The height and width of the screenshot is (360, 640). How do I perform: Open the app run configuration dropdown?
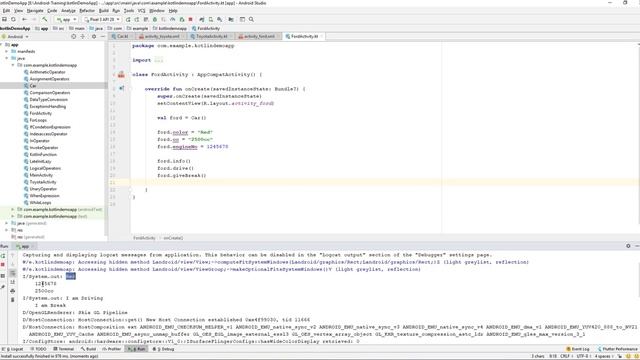coord(67,19)
